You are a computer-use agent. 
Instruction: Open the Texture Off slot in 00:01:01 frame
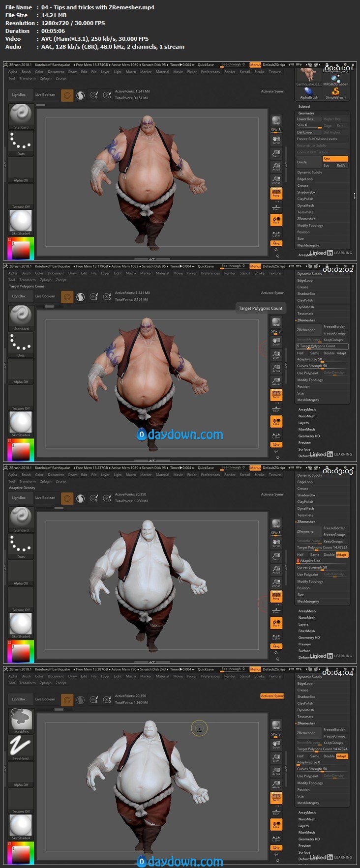pyautogui.click(x=21, y=196)
